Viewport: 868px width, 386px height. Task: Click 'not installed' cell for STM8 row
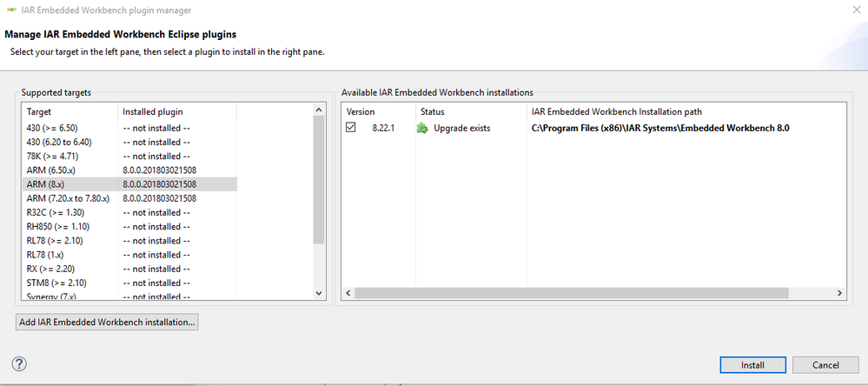[156, 283]
